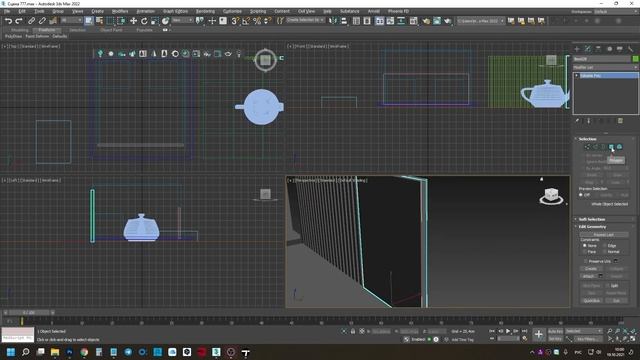Screen dimensions: 640x360
Task: Click the Create button in Edit Geometry
Action: [x=591, y=269]
